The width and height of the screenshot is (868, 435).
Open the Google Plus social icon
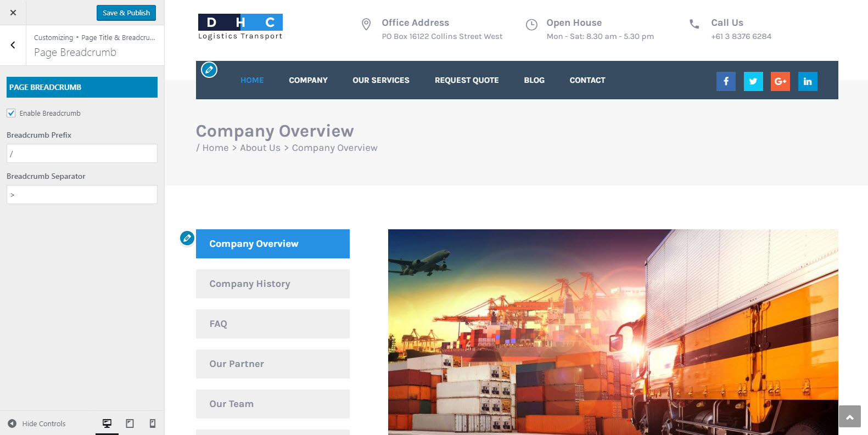coord(780,81)
